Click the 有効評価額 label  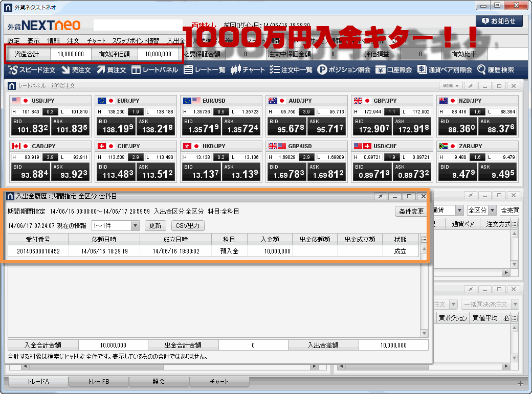[115, 54]
